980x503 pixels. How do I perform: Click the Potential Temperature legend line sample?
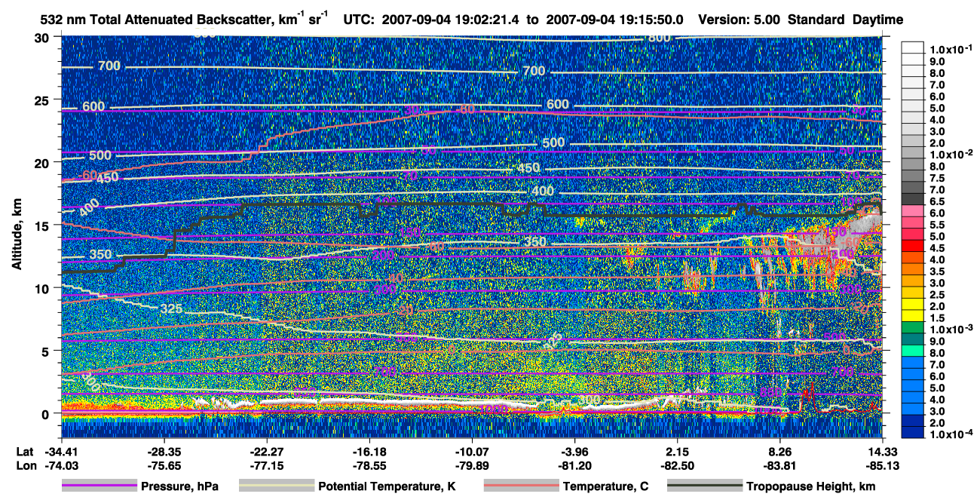276,486
